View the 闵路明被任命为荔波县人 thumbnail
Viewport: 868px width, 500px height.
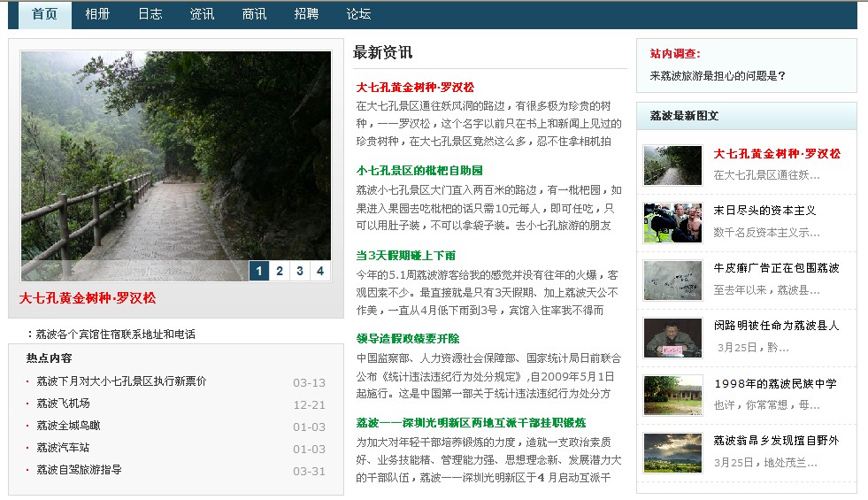click(x=672, y=337)
